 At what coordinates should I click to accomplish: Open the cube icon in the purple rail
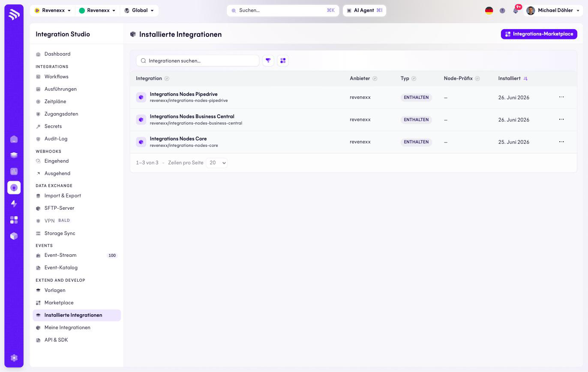tap(14, 236)
